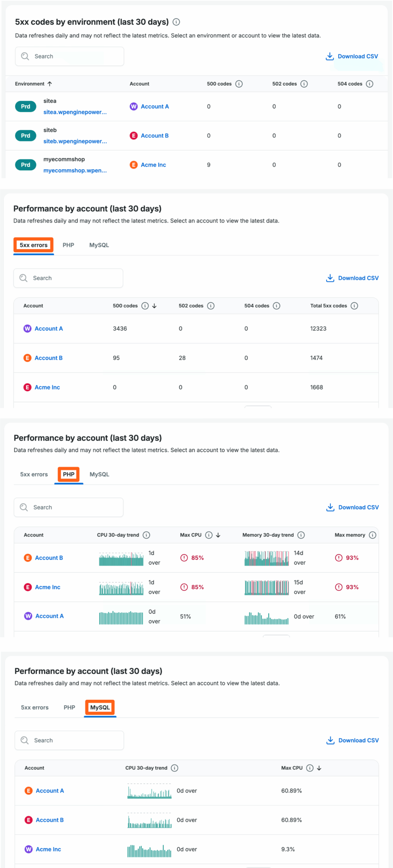The image size is (393, 868).
Task: Click the sort arrow beside Environment column
Action: click(x=50, y=84)
